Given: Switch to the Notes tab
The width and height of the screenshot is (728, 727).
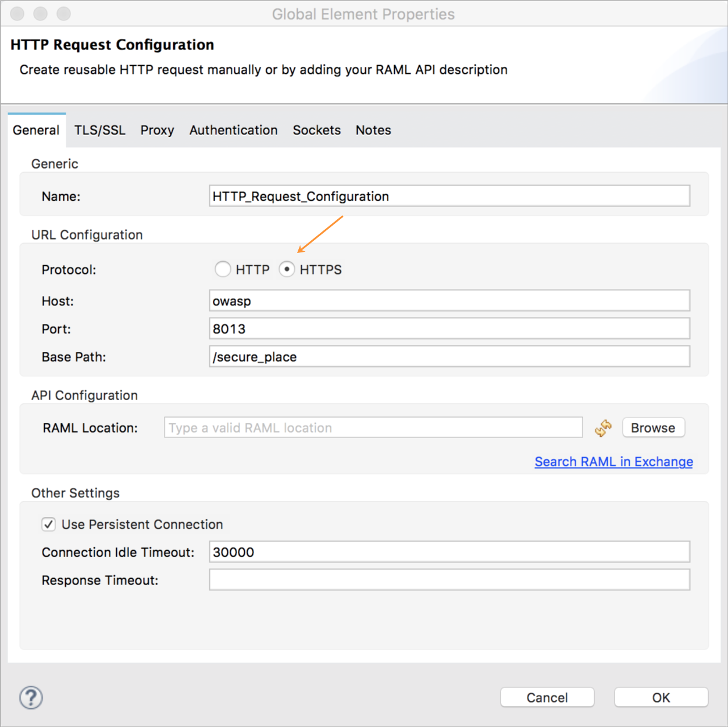Looking at the screenshot, I should pos(373,130).
